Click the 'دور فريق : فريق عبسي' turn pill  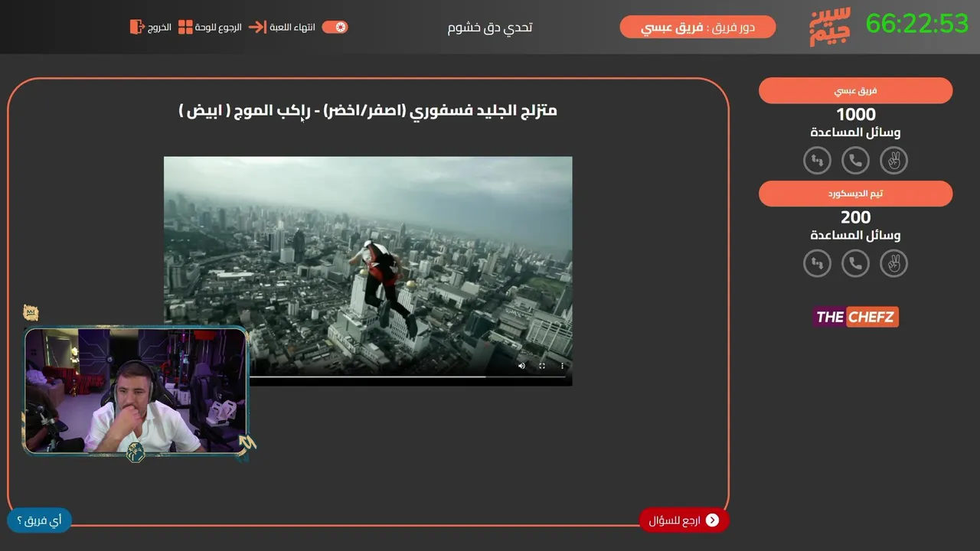pos(697,28)
